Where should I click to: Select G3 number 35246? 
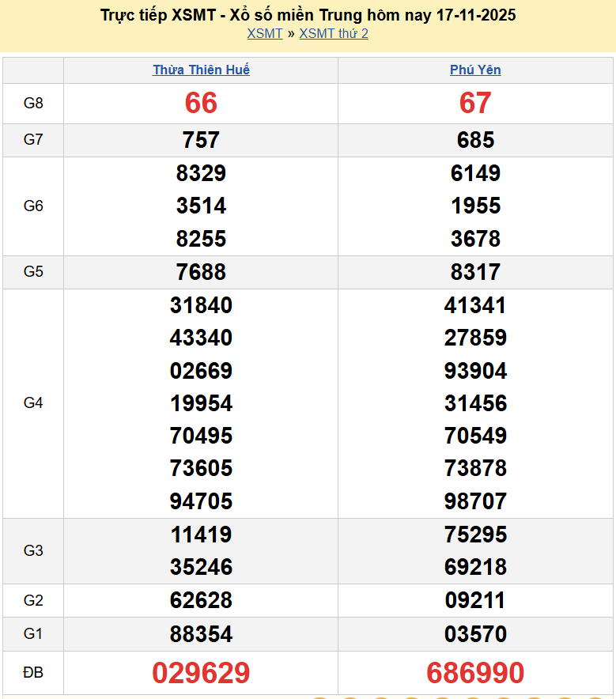[x=201, y=567]
